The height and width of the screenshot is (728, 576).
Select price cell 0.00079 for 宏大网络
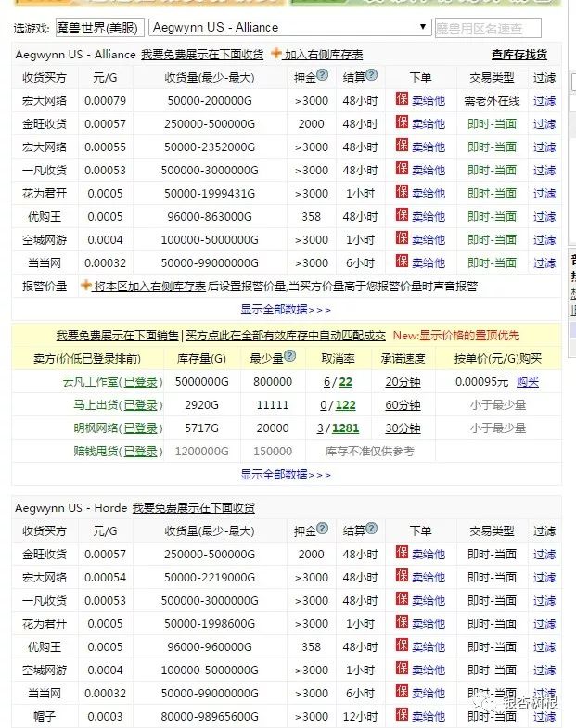(x=105, y=101)
